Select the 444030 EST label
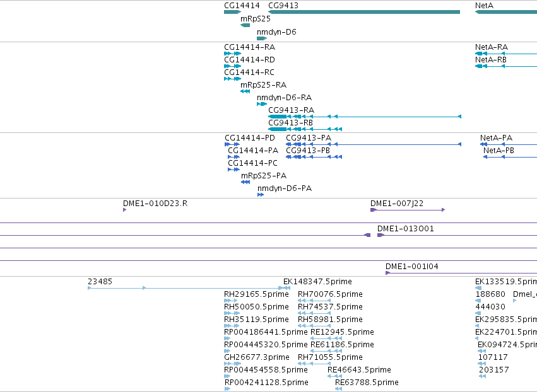This screenshot has height=392, width=537. pos(490,307)
